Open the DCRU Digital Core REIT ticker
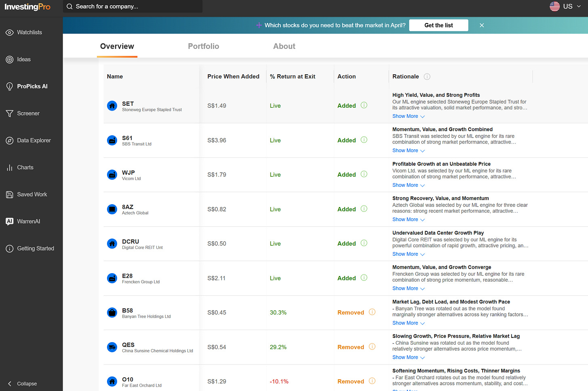Viewport: 588px width, 391px height. 130,241
